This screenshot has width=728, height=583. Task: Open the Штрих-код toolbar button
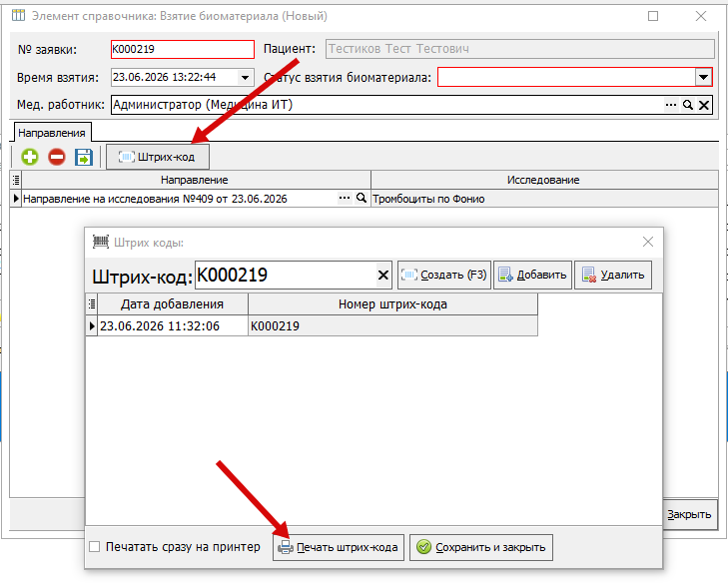[x=158, y=157]
